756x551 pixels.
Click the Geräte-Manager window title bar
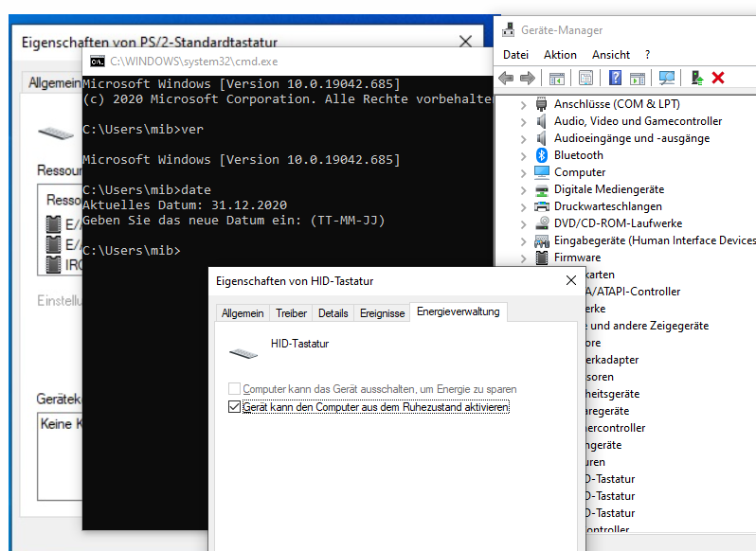[625, 30]
